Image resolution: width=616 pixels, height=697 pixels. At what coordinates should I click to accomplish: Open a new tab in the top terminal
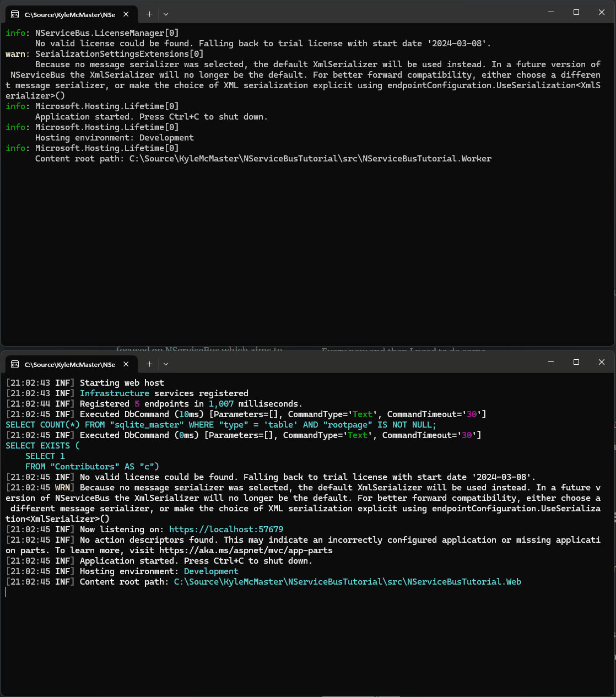(149, 14)
